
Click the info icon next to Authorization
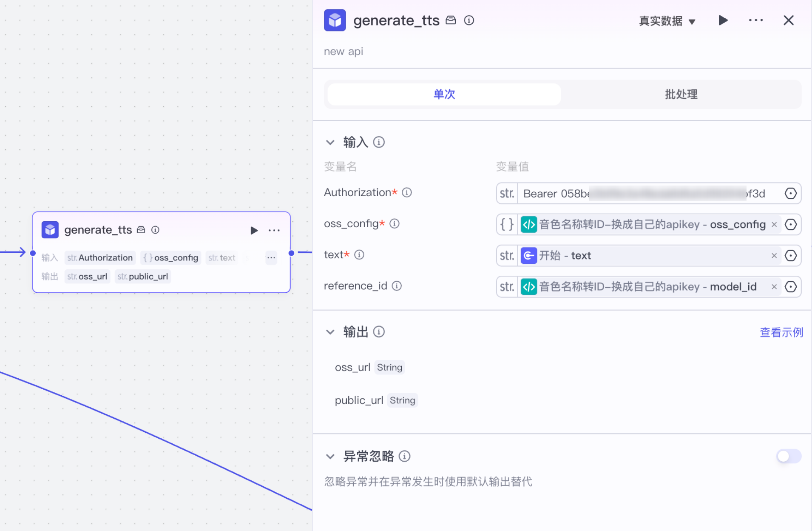(407, 192)
